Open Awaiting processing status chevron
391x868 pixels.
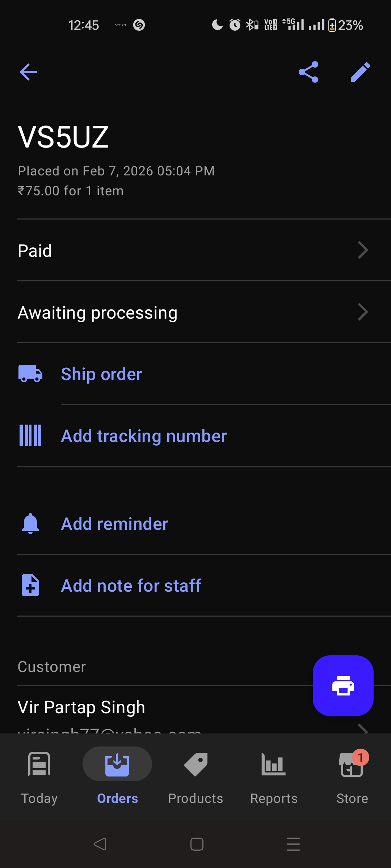pyautogui.click(x=363, y=312)
